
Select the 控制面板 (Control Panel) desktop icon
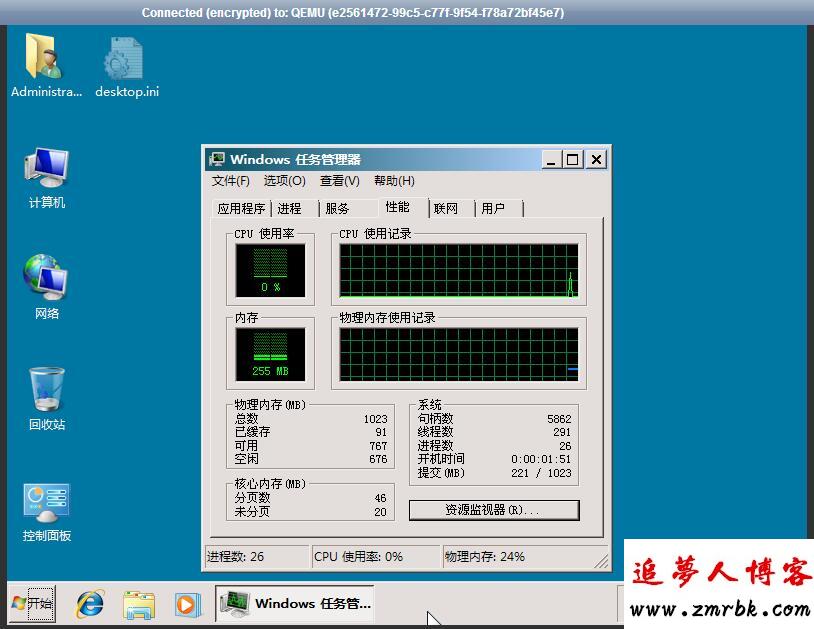(47, 513)
